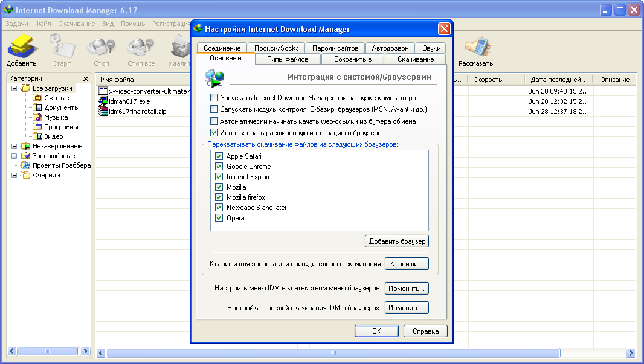The height and width of the screenshot is (364, 644).
Task: Open the Задачи menu
Action: click(17, 24)
